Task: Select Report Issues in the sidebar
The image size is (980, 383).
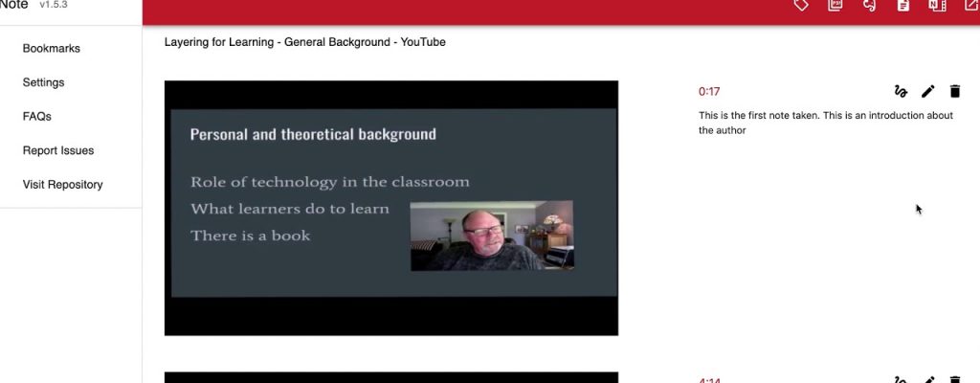Action: tap(58, 150)
